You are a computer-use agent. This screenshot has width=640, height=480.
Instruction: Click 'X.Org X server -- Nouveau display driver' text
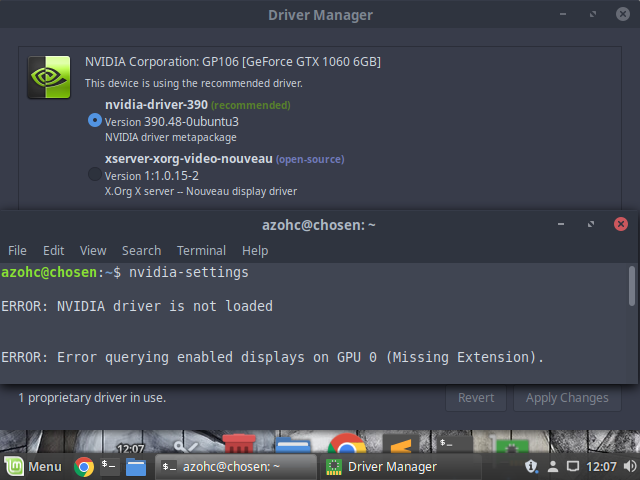coord(201,191)
